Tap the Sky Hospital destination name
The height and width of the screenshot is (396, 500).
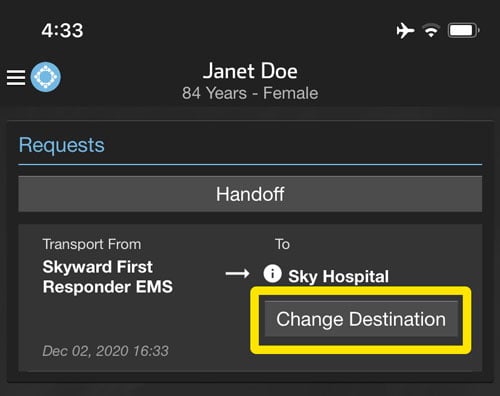(339, 276)
